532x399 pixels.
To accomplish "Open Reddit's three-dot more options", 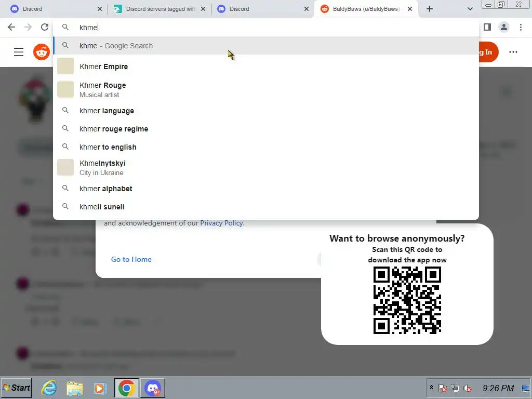I will [x=513, y=52].
